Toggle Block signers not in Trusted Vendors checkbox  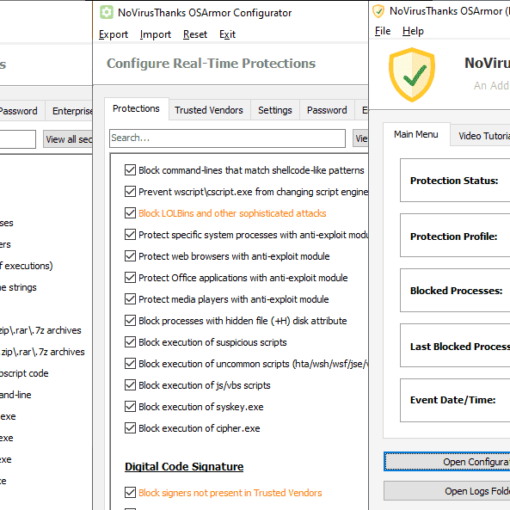(130, 493)
